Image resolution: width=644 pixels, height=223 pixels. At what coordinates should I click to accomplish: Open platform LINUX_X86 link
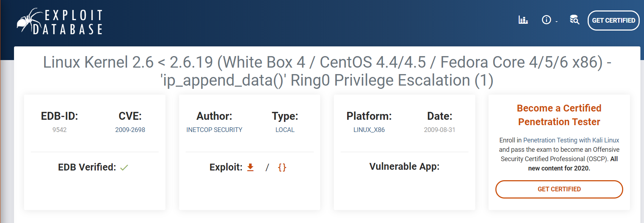coord(369,130)
